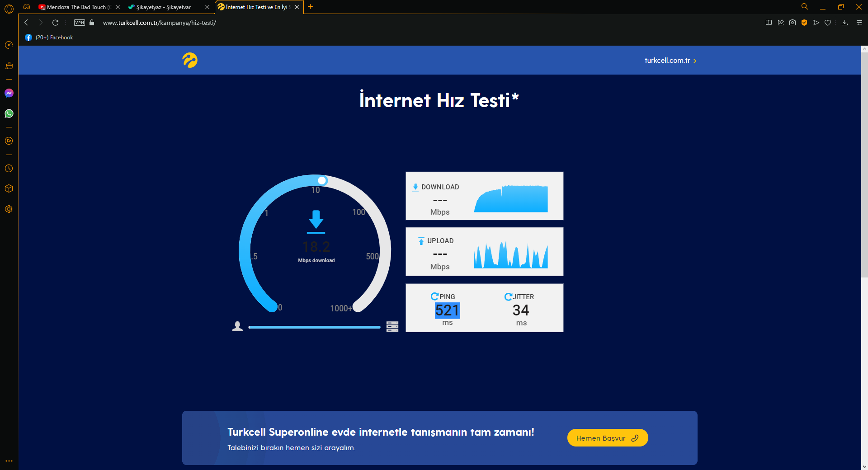The height and width of the screenshot is (470, 868).
Task: Open Extensions cube icon in sidebar
Action: (9, 188)
